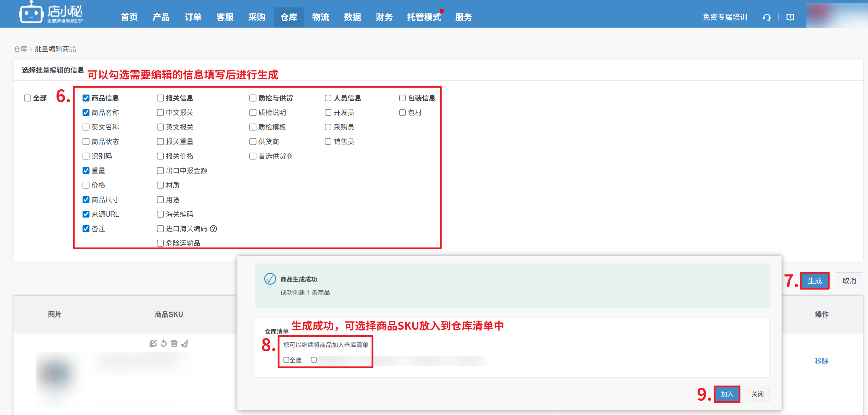Check the 首选供货商 option
This screenshot has height=415, width=868.
(253, 156)
